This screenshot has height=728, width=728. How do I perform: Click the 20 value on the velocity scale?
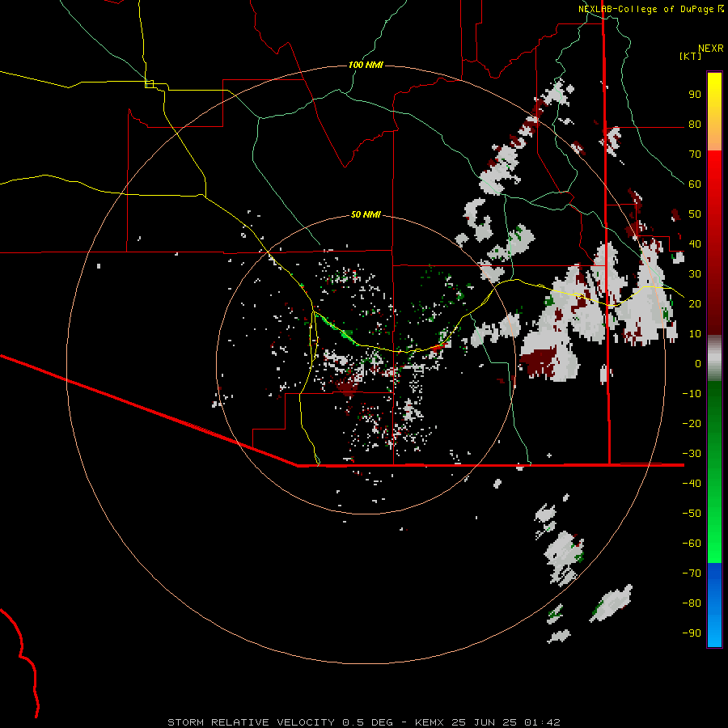click(695, 303)
